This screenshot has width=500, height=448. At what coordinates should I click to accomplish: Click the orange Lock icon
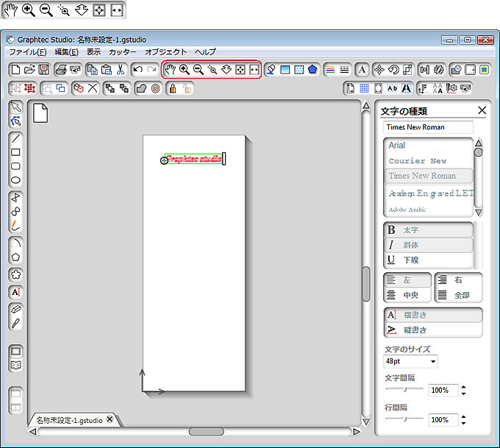[x=173, y=88]
